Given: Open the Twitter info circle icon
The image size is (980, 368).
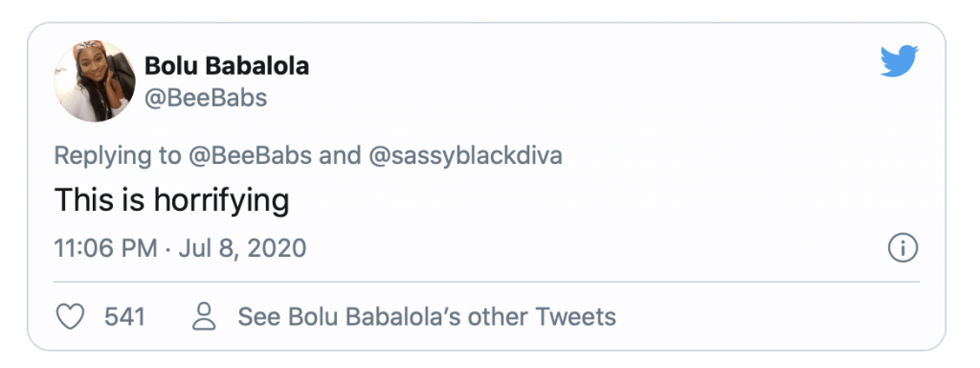Looking at the screenshot, I should (902, 249).
